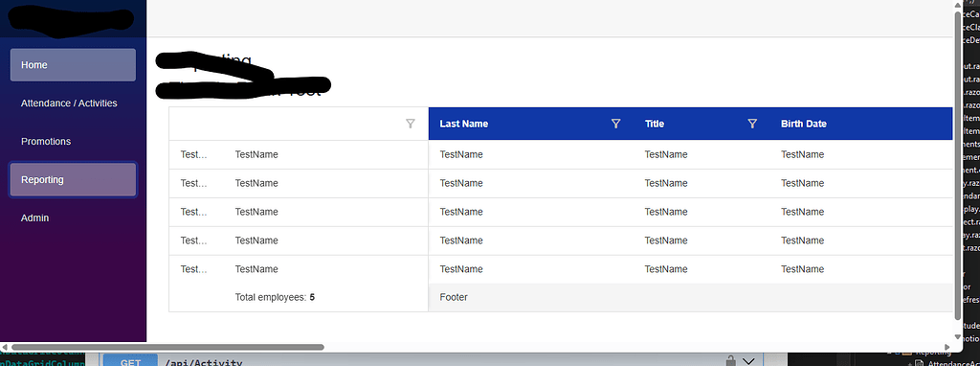This screenshot has width=980, height=366.
Task: Sort by the Title column header
Action: 655,124
